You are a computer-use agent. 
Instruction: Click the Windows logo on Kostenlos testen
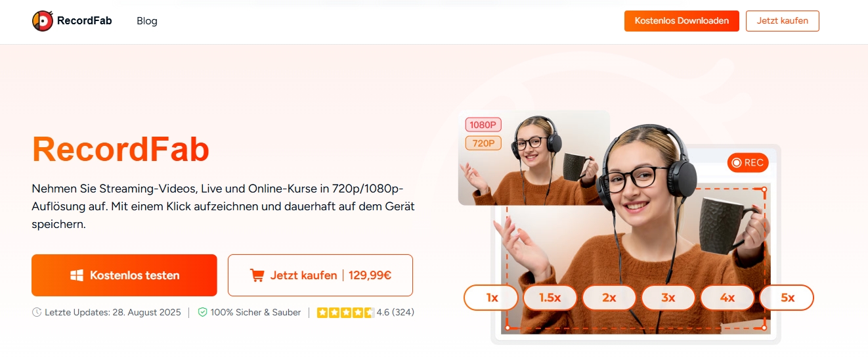(x=77, y=275)
